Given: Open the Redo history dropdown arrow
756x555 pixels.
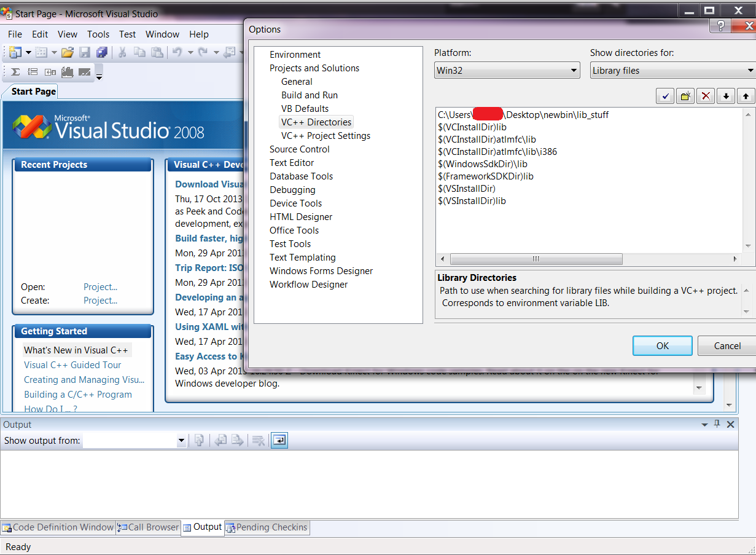Looking at the screenshot, I should [216, 53].
